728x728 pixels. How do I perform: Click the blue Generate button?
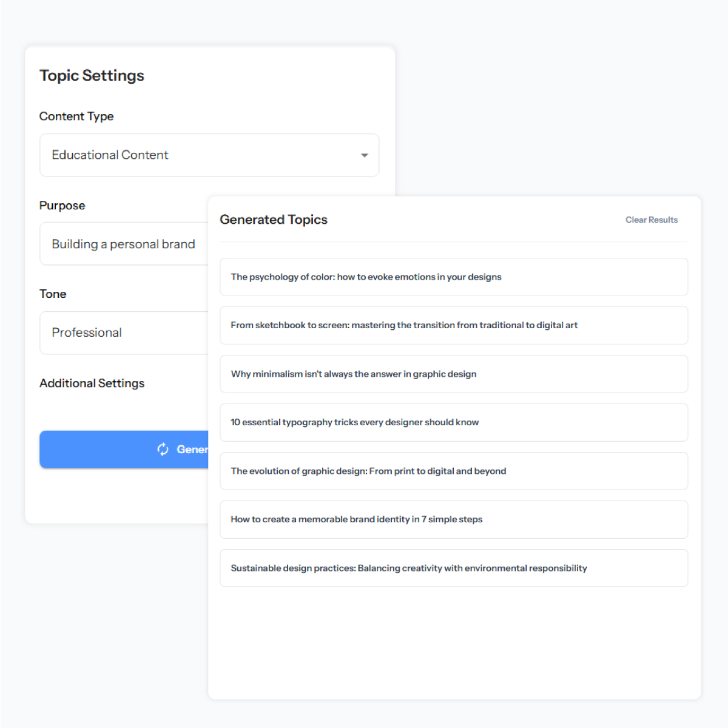click(124, 450)
